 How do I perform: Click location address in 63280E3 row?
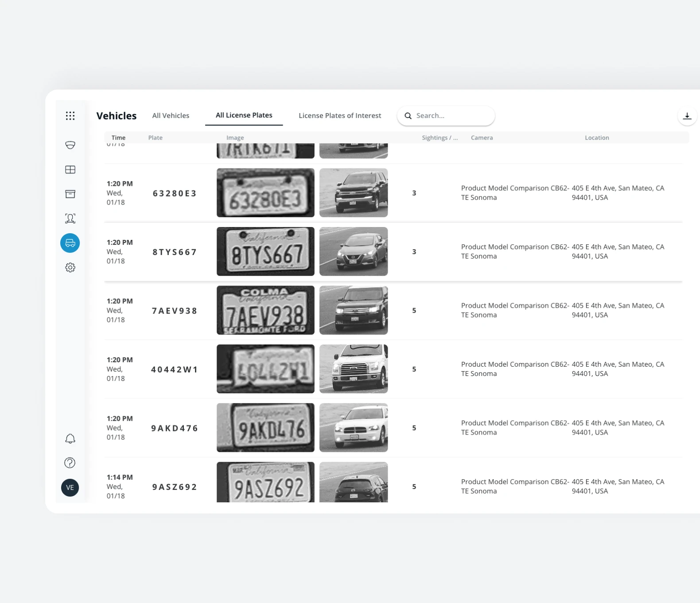[x=618, y=193]
